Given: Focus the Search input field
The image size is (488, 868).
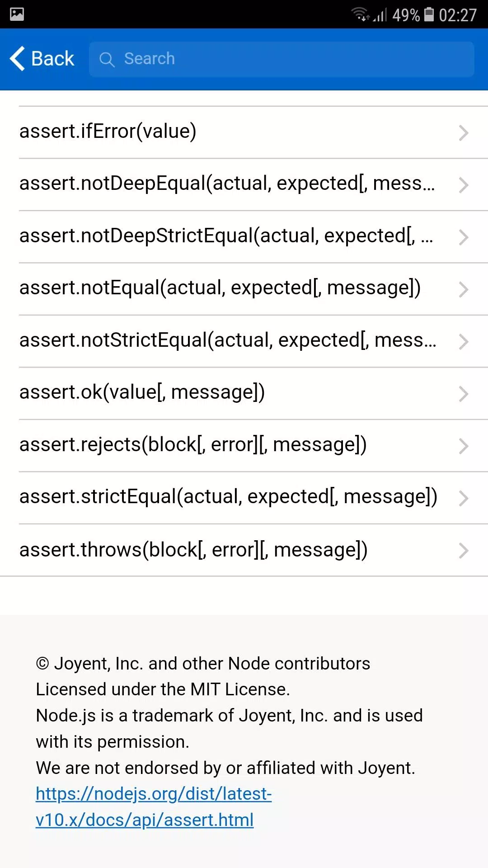Looking at the screenshot, I should point(282,59).
